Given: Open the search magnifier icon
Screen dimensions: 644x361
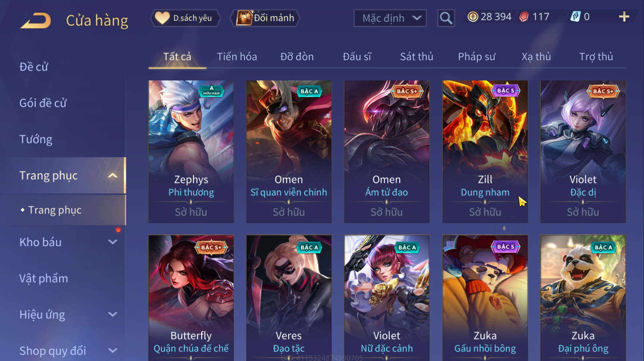Looking at the screenshot, I should coord(446,18).
